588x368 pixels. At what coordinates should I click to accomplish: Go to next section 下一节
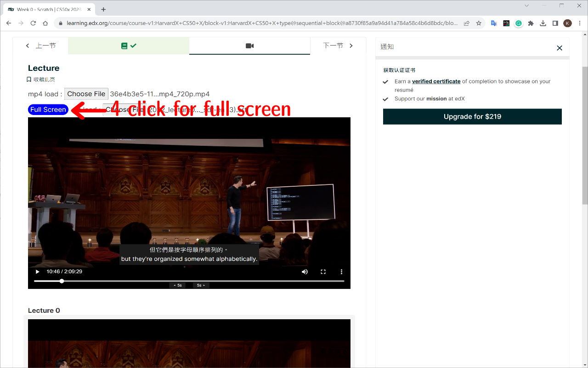tap(338, 46)
